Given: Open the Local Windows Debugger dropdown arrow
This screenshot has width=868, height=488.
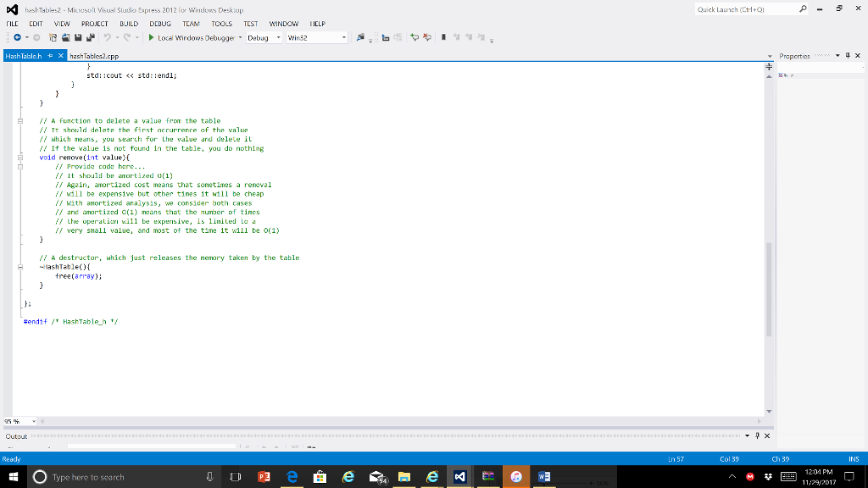Looking at the screenshot, I should point(240,37).
